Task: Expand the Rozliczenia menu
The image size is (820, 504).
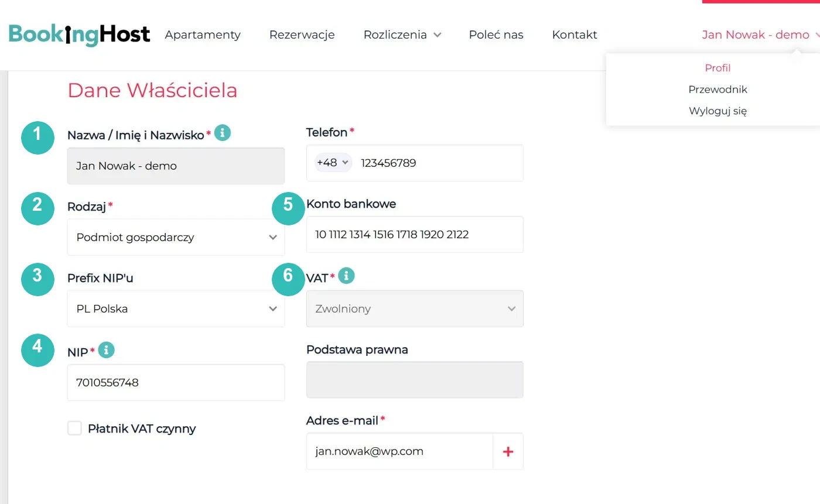Action: click(x=402, y=35)
